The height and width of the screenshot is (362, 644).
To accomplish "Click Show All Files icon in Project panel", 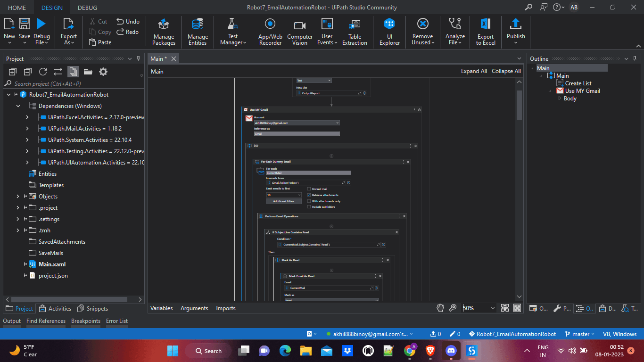I will (73, 72).
